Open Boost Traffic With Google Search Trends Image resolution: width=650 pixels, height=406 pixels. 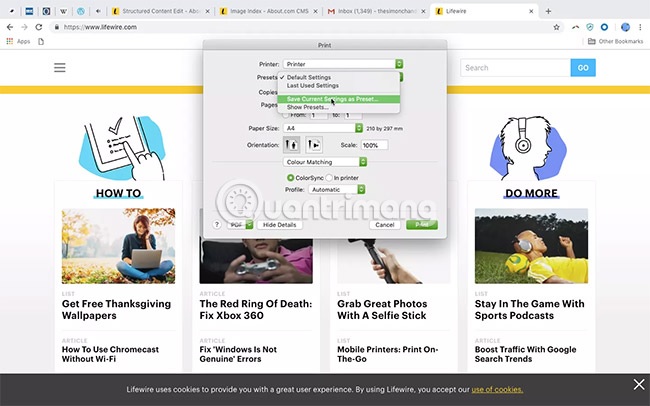coord(525,354)
